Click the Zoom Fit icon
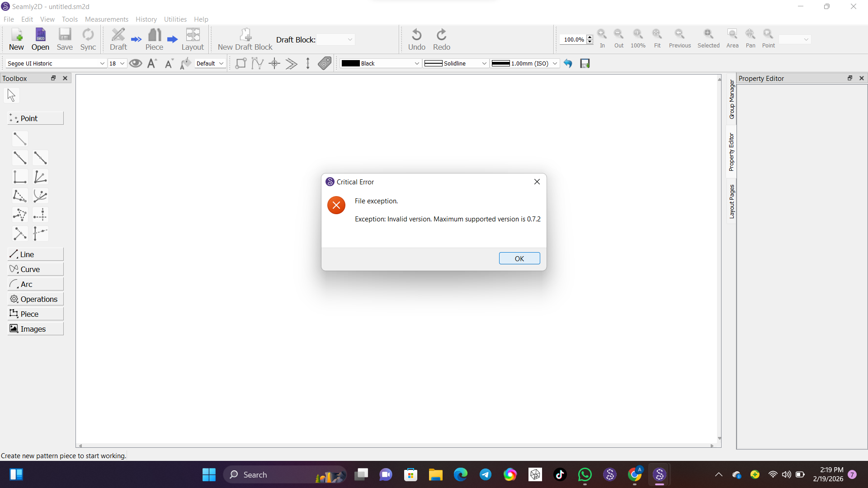This screenshot has height=488, width=868. tap(657, 34)
